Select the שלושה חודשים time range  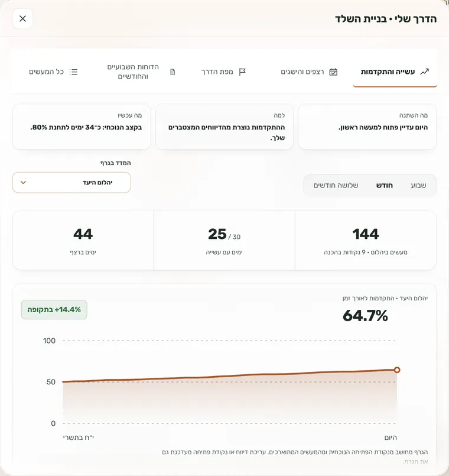coord(336,185)
